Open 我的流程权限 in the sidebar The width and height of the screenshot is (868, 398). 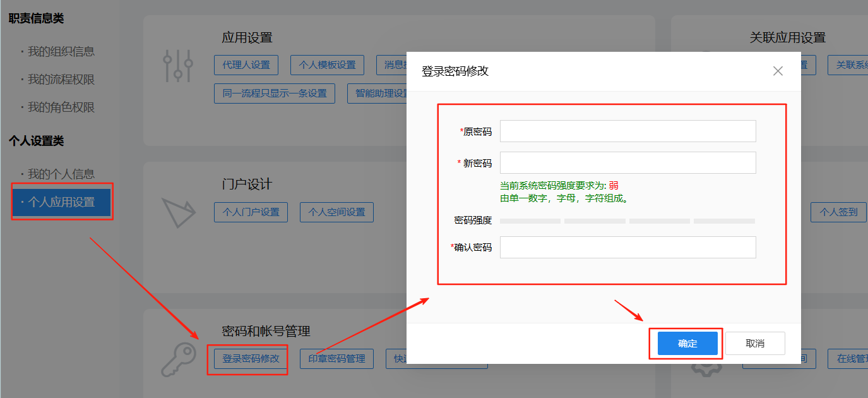tap(61, 80)
